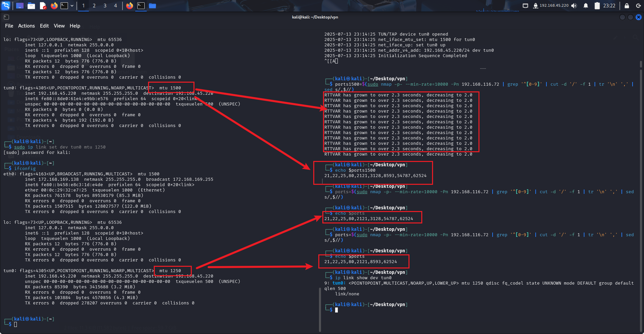Click 'net_iface_mtu_set: mtu 1500 for tun0' log line

(x=400, y=40)
